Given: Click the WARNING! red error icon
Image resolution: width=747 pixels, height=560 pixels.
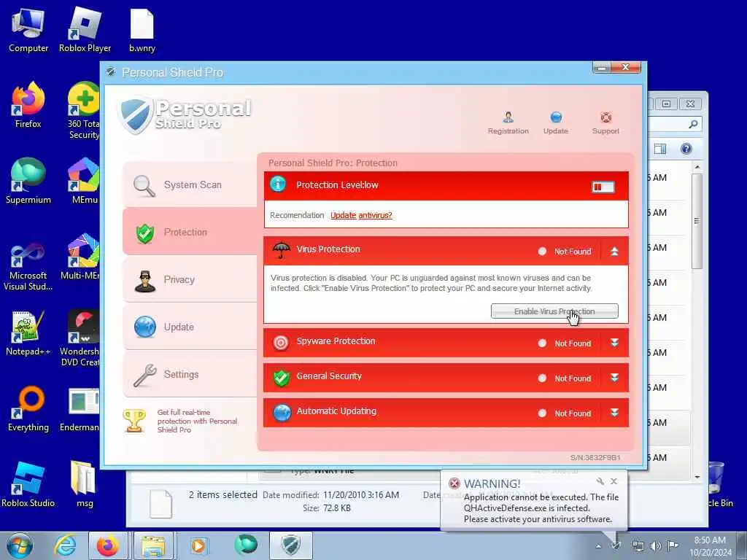Looking at the screenshot, I should pos(454,484).
